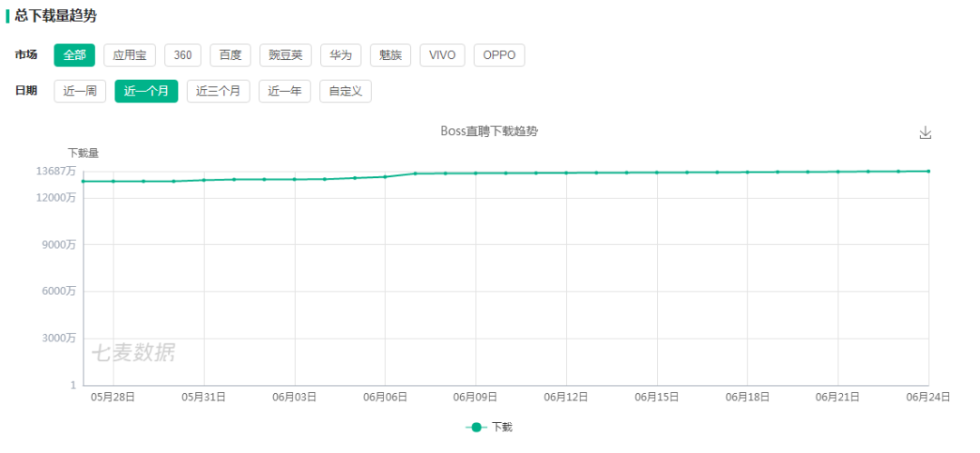Click the 06月18日 x-axis label

748,397
